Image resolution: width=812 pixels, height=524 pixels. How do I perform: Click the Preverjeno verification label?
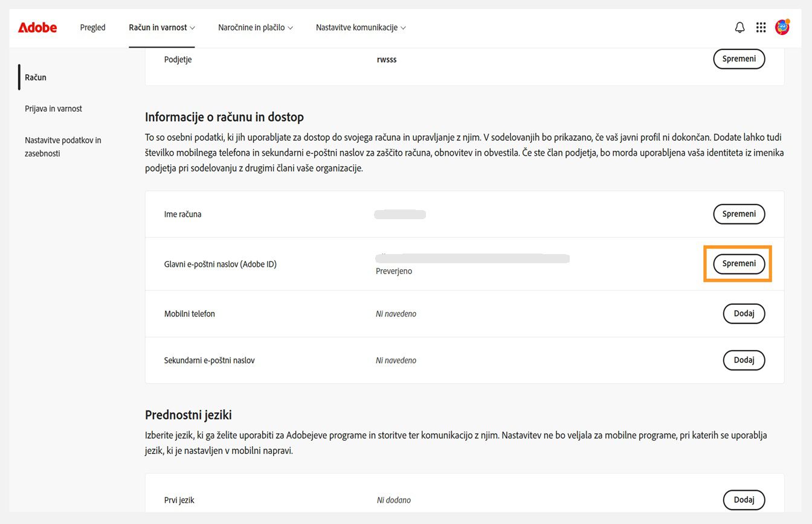(394, 270)
